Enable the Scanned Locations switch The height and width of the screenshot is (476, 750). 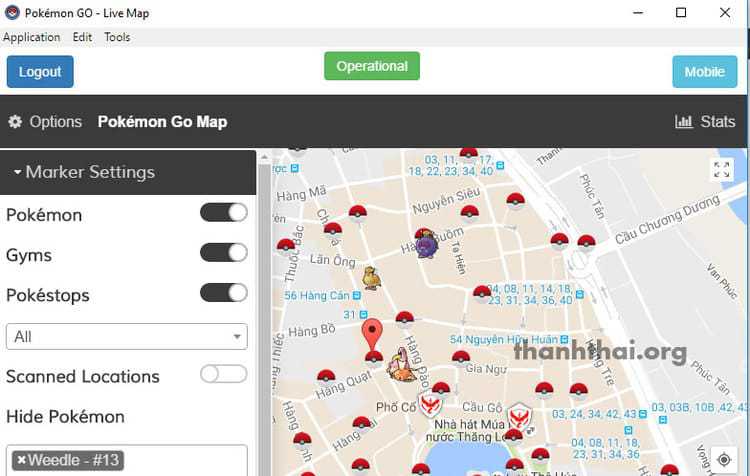click(223, 374)
